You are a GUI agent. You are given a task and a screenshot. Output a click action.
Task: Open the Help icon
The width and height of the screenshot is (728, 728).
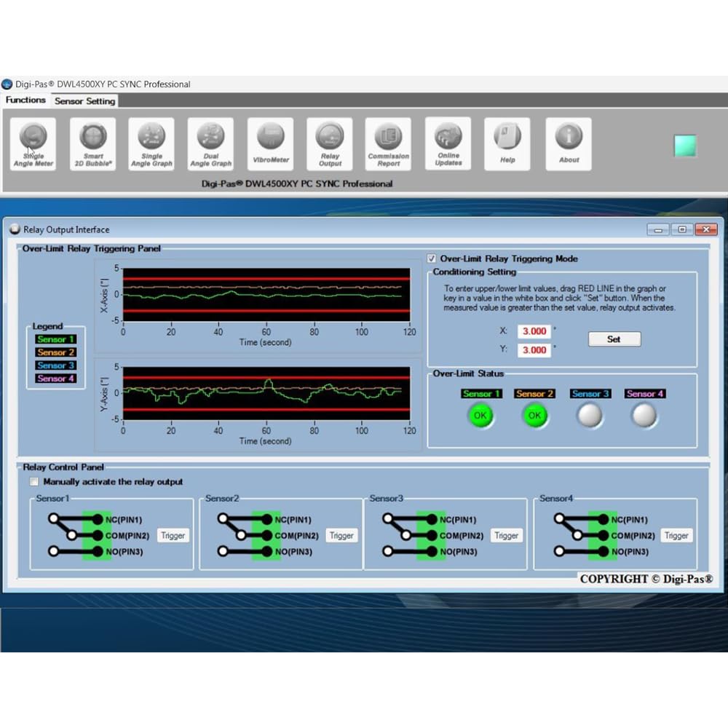(x=507, y=144)
